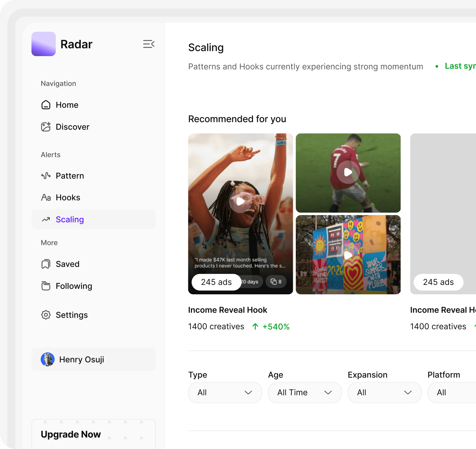Play the colorful mural video
The image size is (476, 449).
[348, 255]
